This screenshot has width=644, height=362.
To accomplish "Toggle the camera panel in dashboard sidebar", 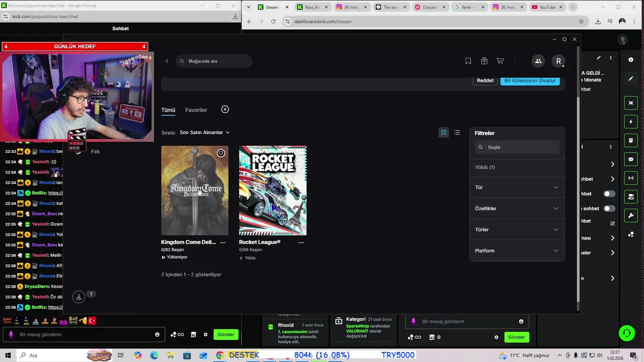I will (x=631, y=197).
